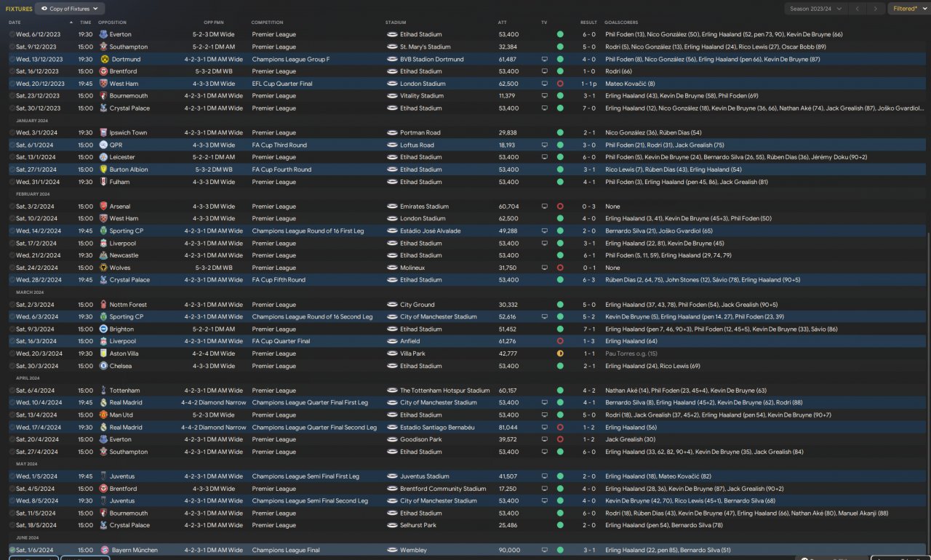
Task: Tick the selection circle for Sat, 6/1/2024
Action: click(12, 145)
